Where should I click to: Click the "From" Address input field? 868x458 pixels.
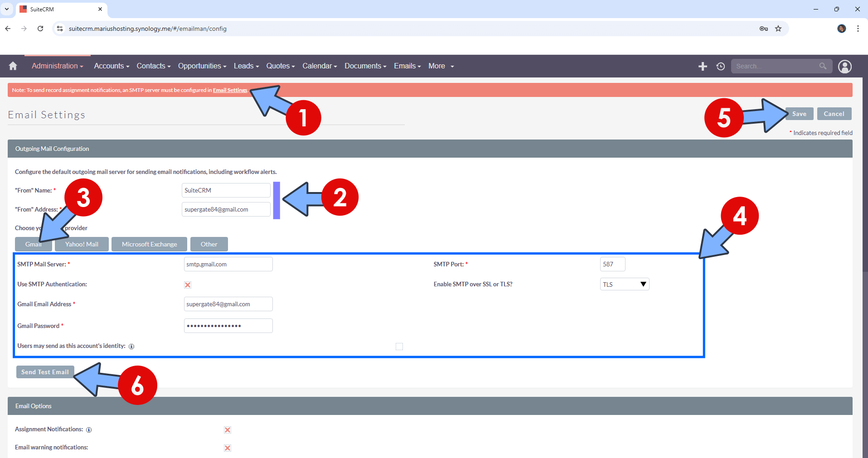226,209
